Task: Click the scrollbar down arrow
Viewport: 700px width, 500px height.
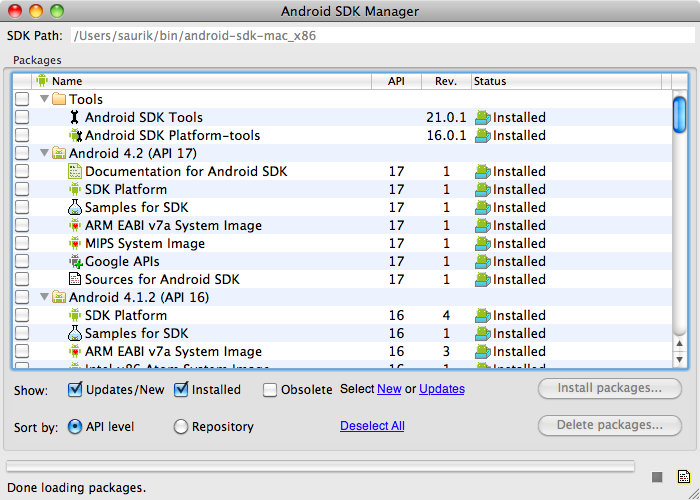Action: point(679,358)
